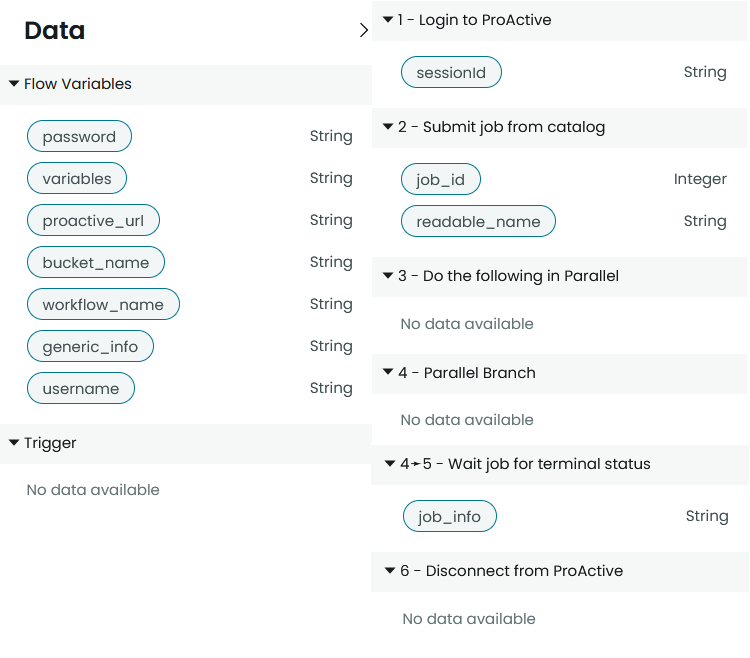Click the Flow Variables header text
The image size is (750, 658).
click(x=78, y=84)
